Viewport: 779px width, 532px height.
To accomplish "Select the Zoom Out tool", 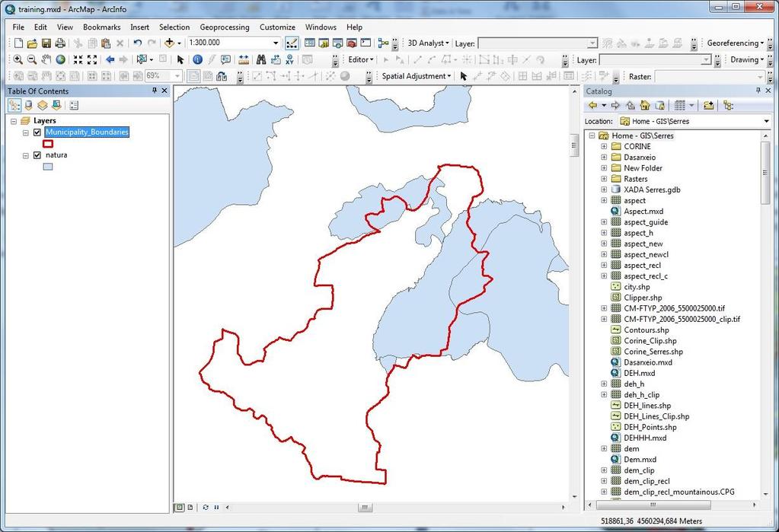I will 32,59.
